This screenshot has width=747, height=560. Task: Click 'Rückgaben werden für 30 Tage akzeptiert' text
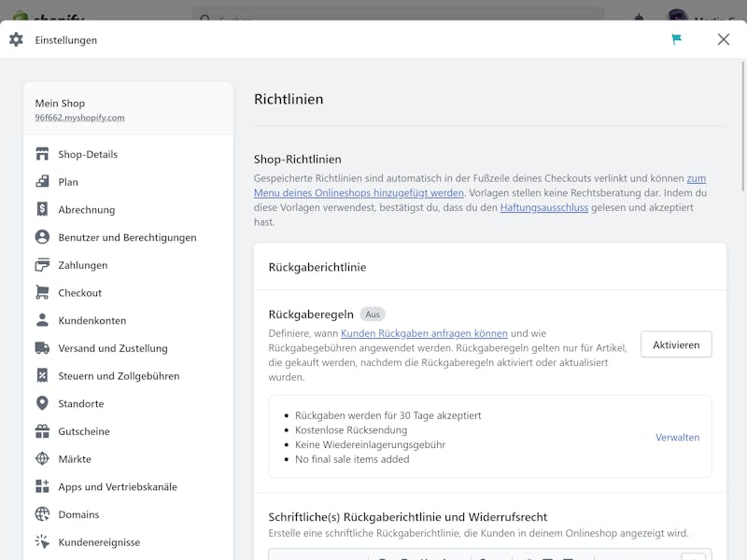(x=388, y=415)
